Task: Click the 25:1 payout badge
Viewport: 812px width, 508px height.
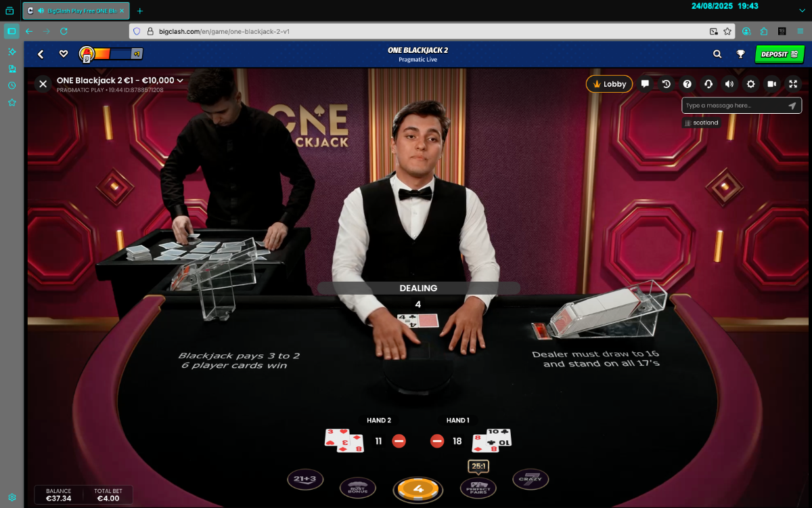Action: point(478,467)
